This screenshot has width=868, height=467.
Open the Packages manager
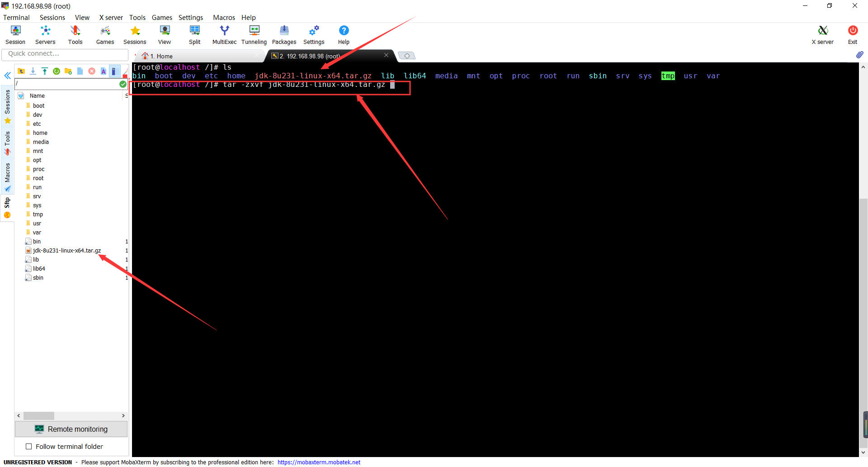coord(284,34)
